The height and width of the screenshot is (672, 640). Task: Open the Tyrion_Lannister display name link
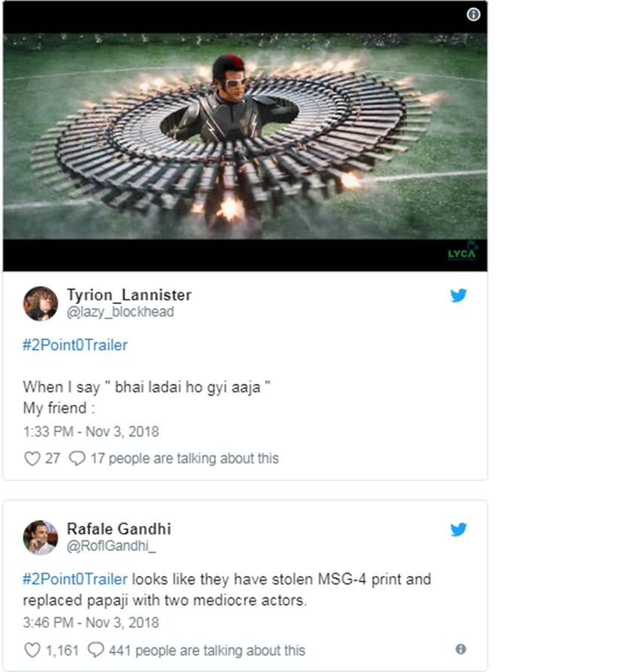click(129, 295)
